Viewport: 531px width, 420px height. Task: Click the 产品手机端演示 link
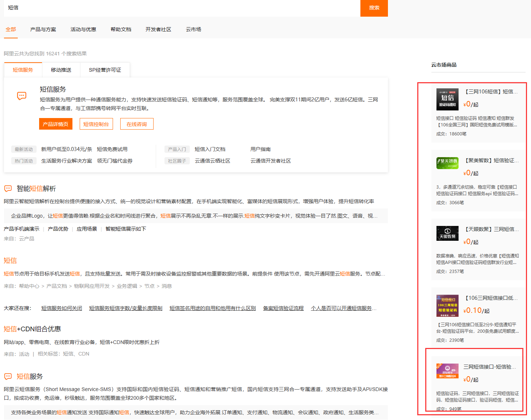[21, 229]
